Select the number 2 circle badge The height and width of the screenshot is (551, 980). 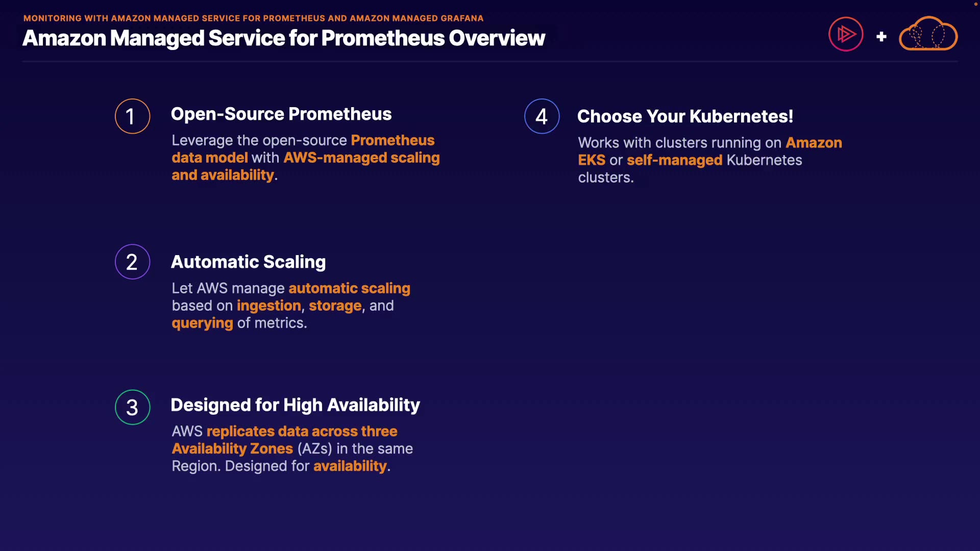[x=132, y=262]
